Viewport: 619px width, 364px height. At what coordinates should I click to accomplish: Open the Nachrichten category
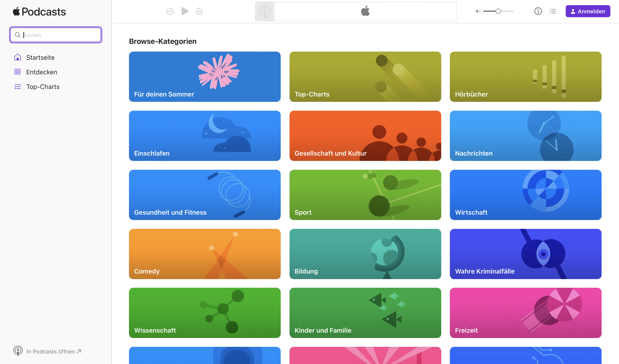click(x=526, y=136)
